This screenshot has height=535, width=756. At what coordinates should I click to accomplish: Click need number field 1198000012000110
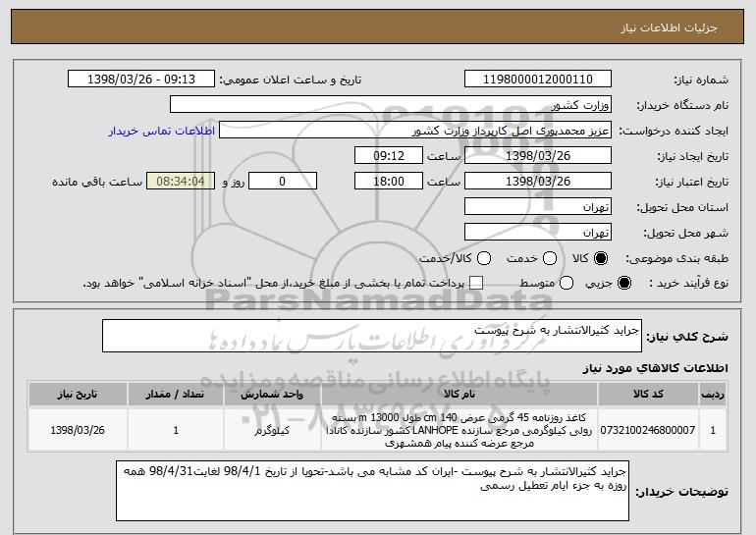(538, 80)
